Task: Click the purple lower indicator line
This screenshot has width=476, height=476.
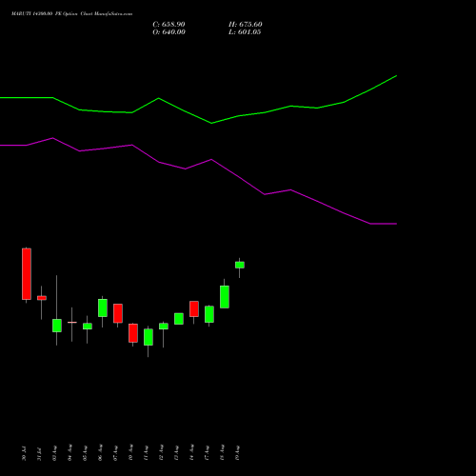Action: tap(211, 160)
